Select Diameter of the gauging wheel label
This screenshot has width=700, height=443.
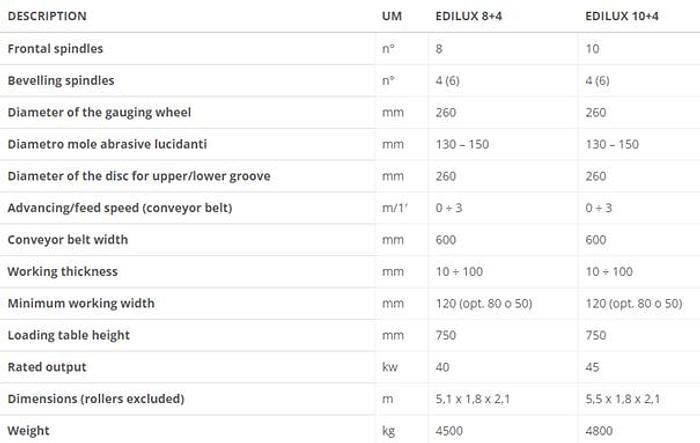click(x=99, y=113)
